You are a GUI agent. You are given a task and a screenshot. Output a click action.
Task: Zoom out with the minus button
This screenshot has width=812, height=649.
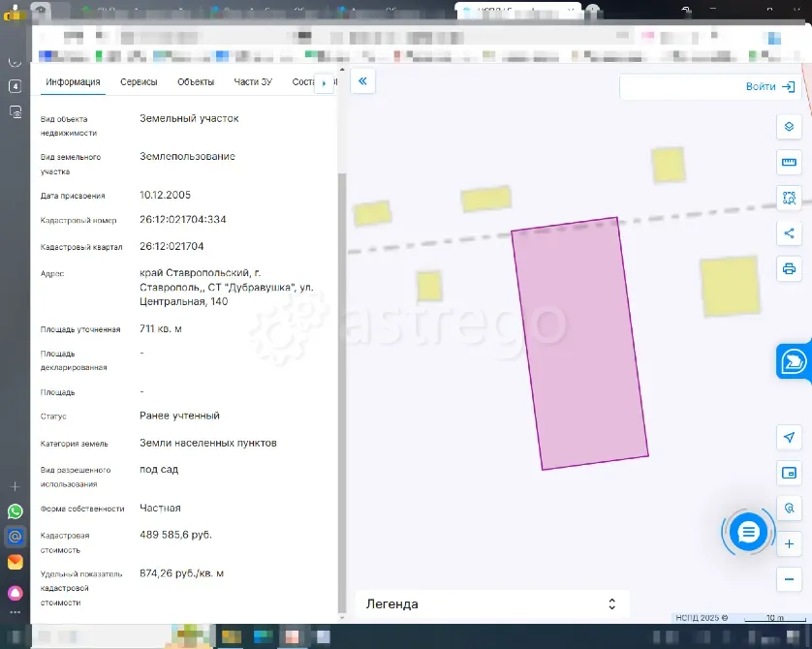point(789,579)
